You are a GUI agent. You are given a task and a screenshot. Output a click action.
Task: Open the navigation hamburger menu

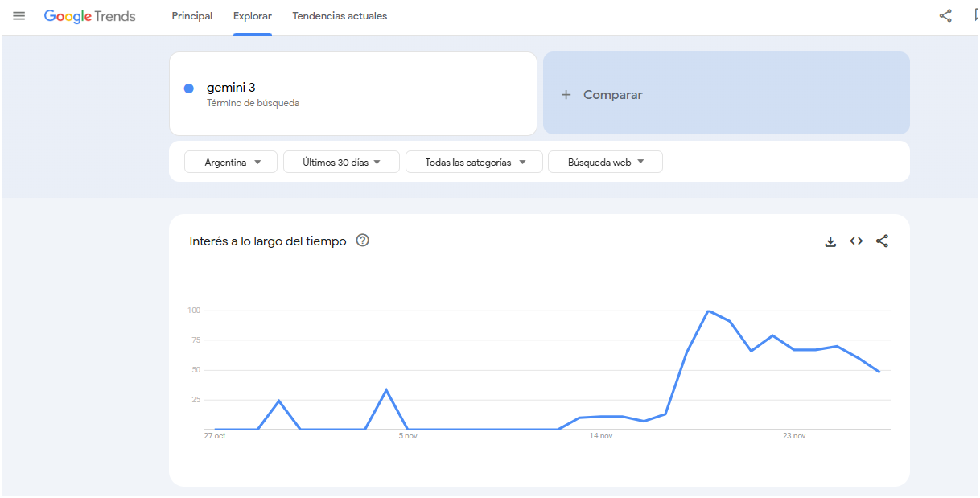pos(19,15)
